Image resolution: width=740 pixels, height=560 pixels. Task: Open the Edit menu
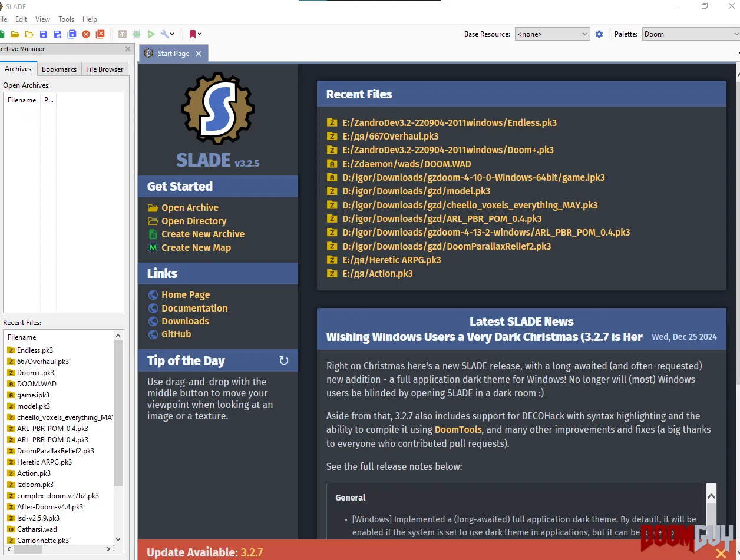tap(21, 19)
